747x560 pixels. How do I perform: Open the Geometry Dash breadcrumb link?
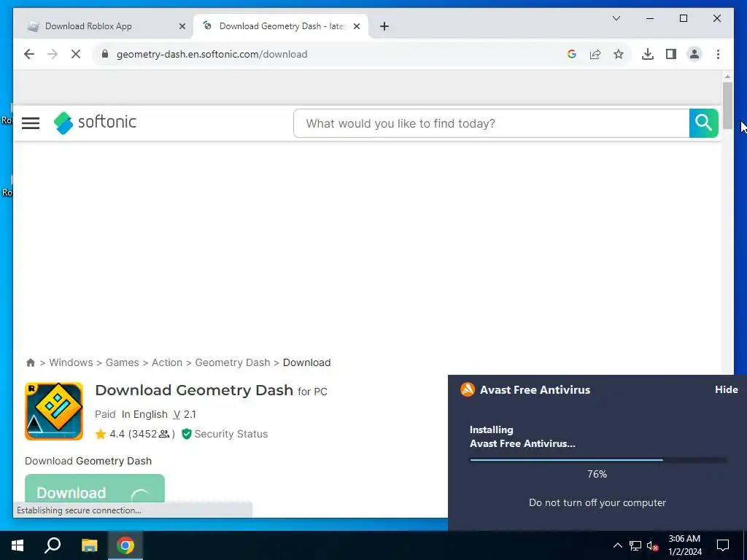click(x=233, y=363)
